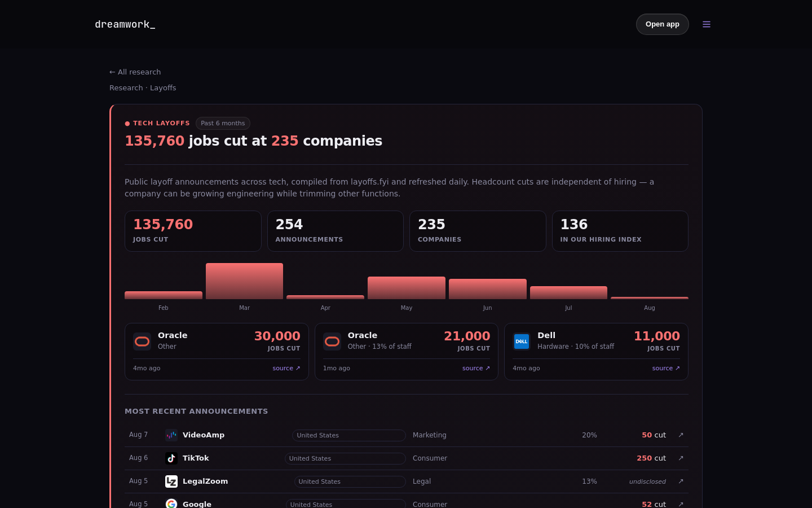Click the Most Recent Announcements heading
The height and width of the screenshot is (508, 812).
[196, 411]
